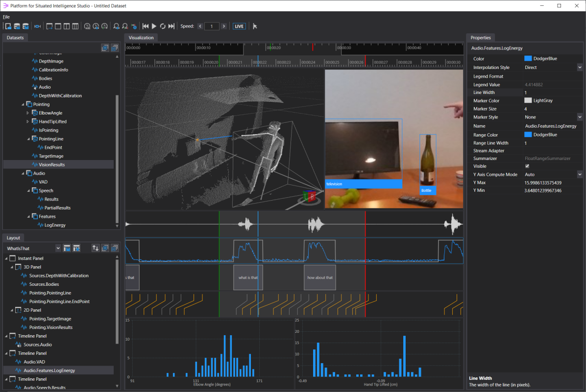
Task: Open the Interpolation Style dropdown
Action: pyautogui.click(x=580, y=68)
